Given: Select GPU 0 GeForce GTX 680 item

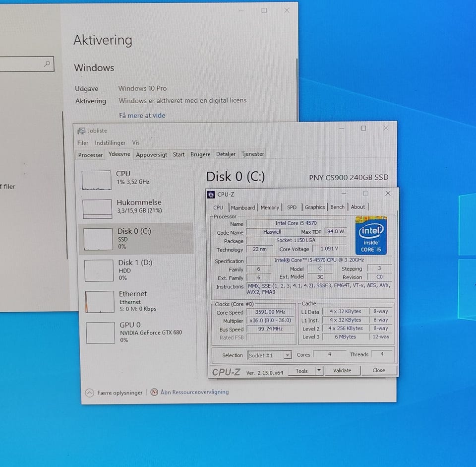Looking at the screenshot, I should (x=139, y=333).
